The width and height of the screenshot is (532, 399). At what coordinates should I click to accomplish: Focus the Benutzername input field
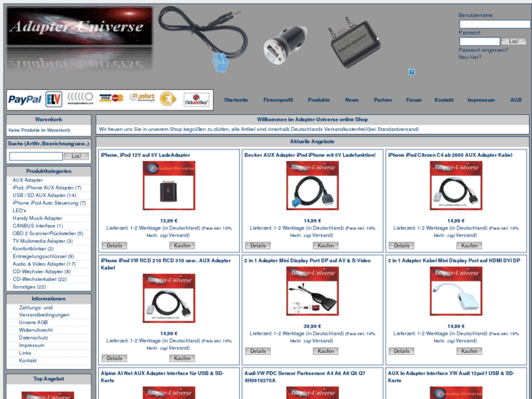point(495,24)
